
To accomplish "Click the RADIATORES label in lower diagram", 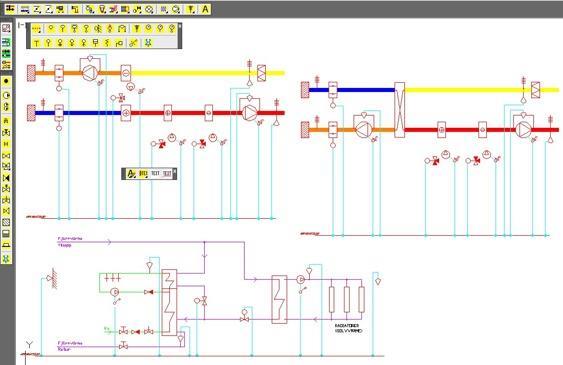I will click(x=346, y=326).
